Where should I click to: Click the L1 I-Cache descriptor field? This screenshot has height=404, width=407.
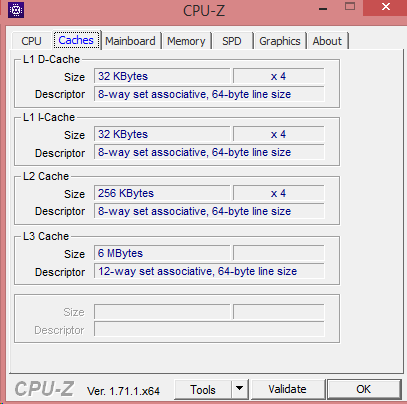tap(209, 152)
